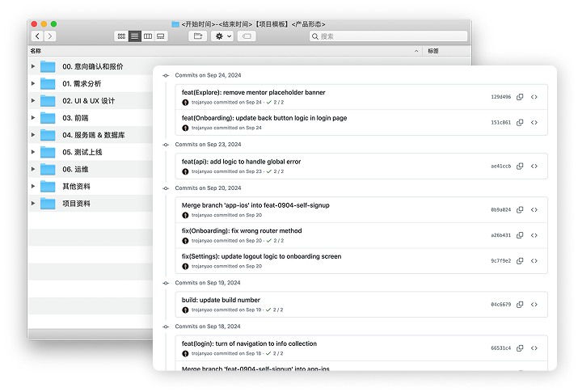Browse repository at commit 0b9a024
Viewport: 578px width, 392px height.
point(534,210)
